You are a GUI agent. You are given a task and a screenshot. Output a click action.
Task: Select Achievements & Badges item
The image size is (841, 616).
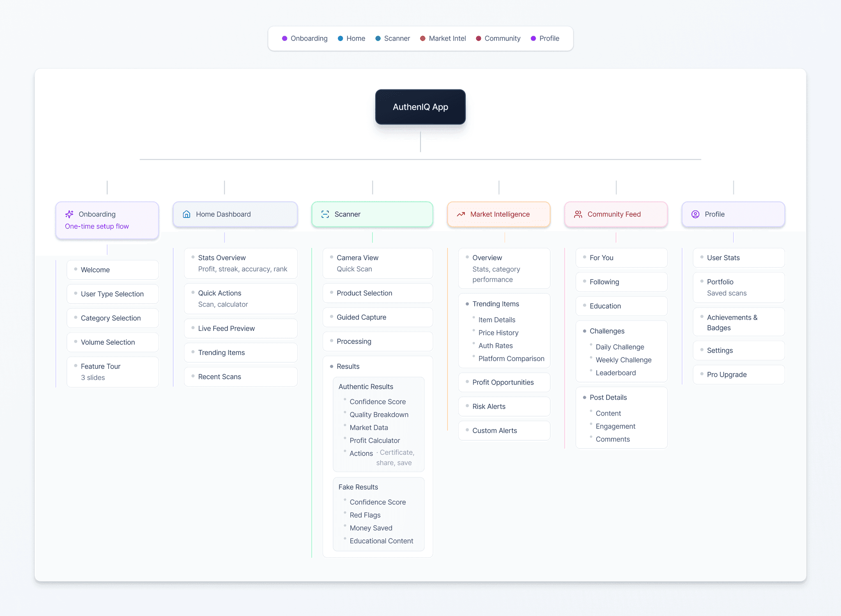739,322
